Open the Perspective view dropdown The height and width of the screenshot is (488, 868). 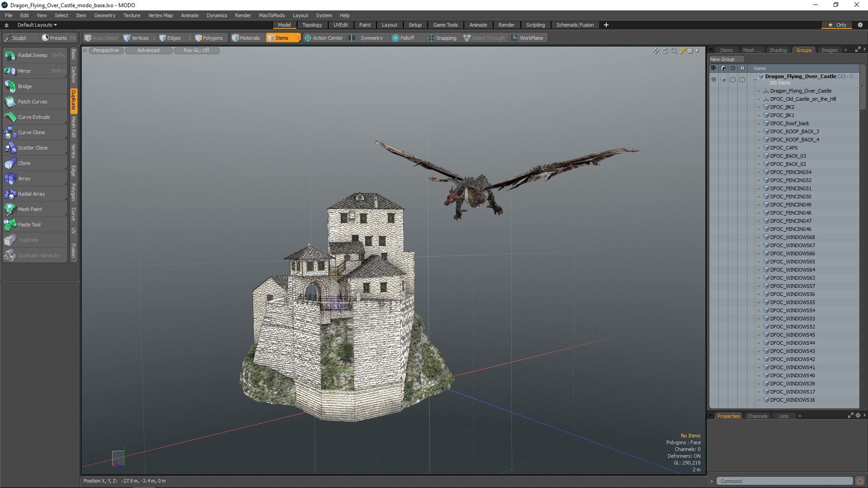[106, 51]
